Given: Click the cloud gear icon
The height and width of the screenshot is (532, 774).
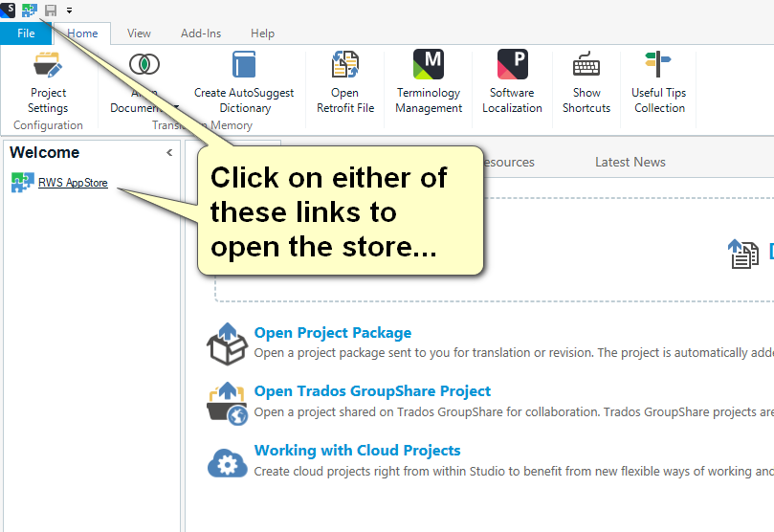Looking at the screenshot, I should tap(227, 463).
